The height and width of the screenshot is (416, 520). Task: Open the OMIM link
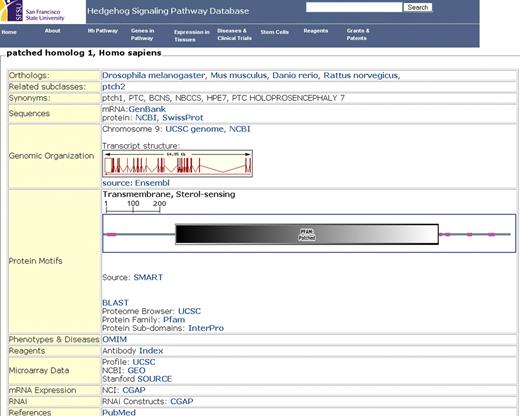coord(114,339)
